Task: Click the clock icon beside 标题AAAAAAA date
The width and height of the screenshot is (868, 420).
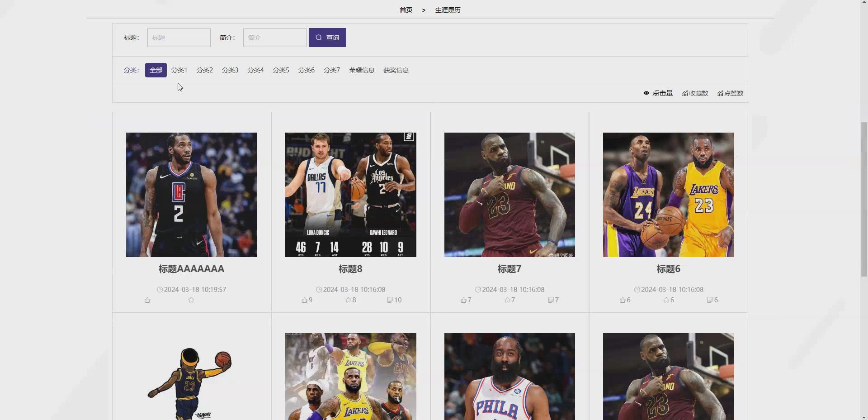Action: [160, 290]
